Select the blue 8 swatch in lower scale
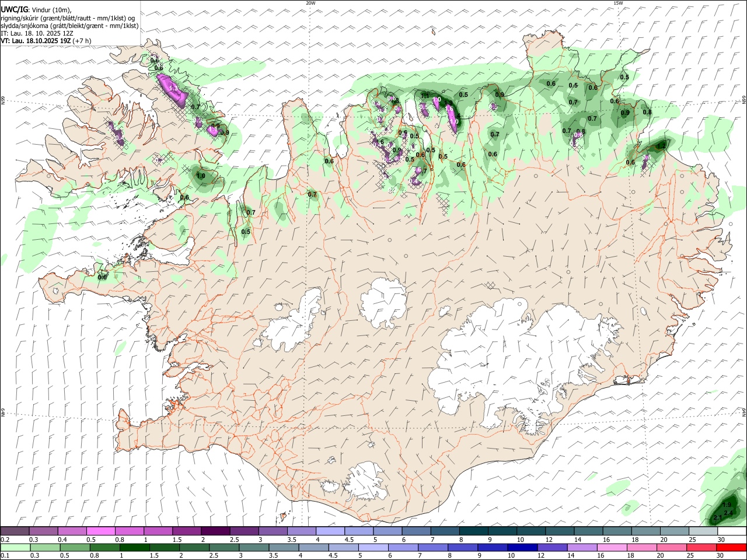The width and height of the screenshot is (747, 560). pos(463,548)
